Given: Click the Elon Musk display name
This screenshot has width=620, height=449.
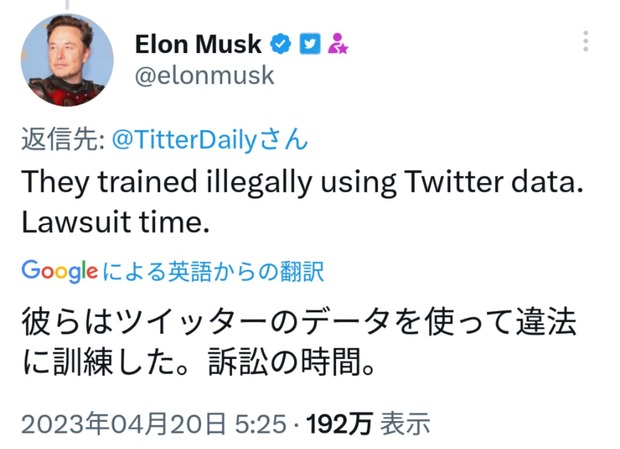Looking at the screenshot, I should pos(197,45).
